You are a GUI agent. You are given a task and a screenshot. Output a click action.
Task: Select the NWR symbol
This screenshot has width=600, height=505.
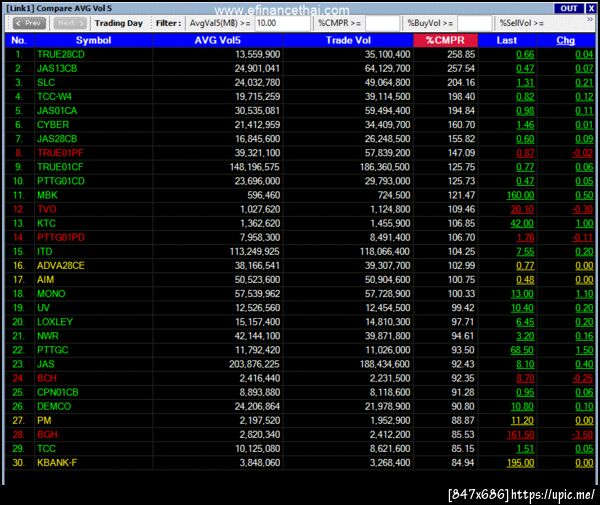[48, 336]
